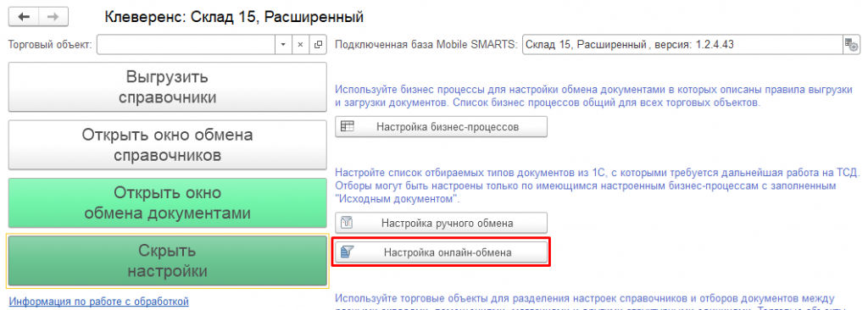The height and width of the screenshot is (310, 868).
Task: Click into the Торговый объект input field
Action: click(x=186, y=45)
